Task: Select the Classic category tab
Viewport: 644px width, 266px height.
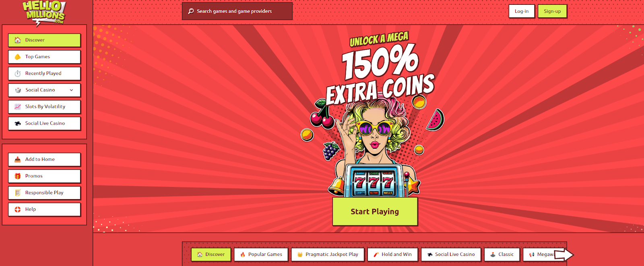Action: tap(502, 255)
